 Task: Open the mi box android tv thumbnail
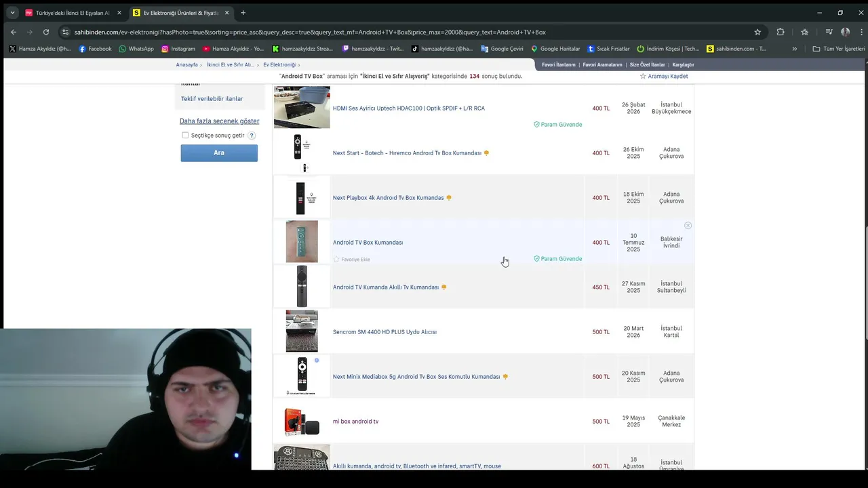(302, 421)
